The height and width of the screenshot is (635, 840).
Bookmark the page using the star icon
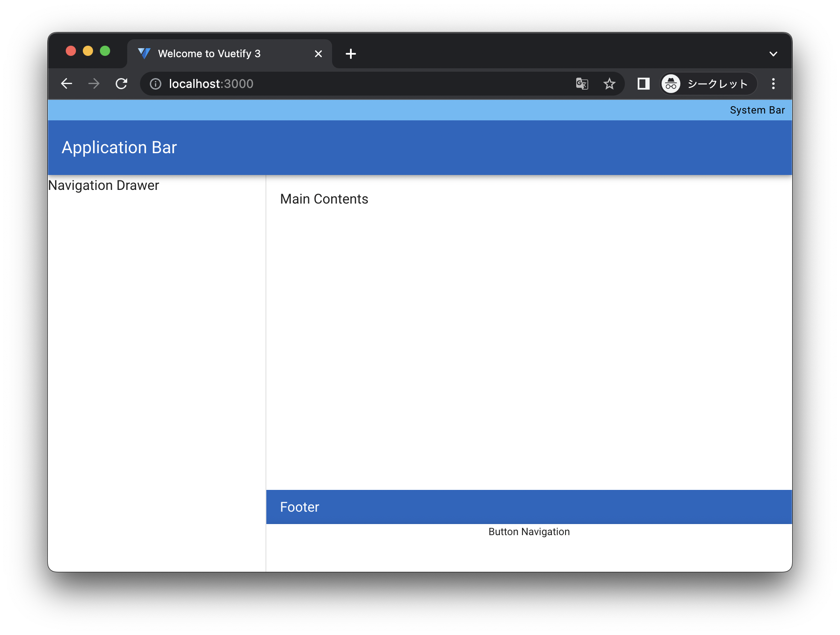[610, 84]
